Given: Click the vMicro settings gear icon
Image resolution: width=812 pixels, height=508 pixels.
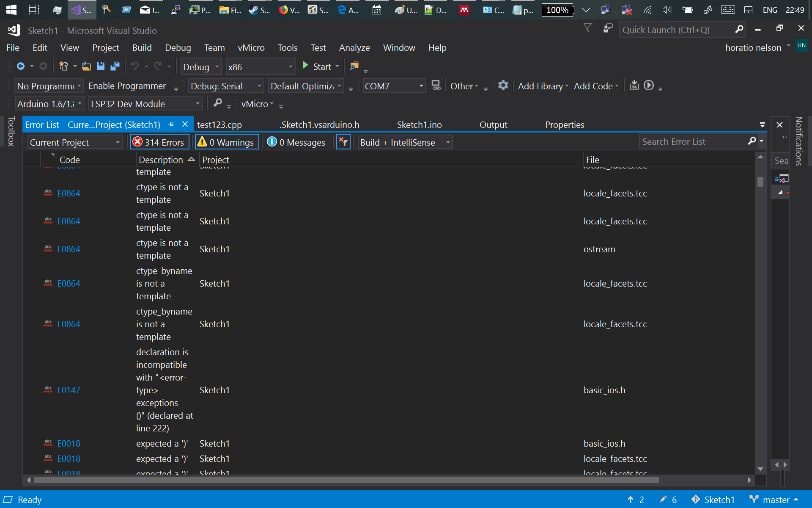Looking at the screenshot, I should (503, 86).
